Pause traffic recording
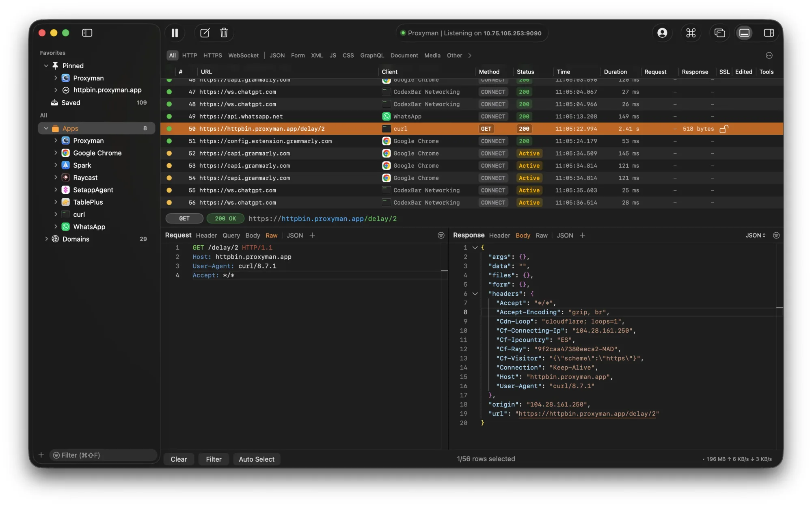Image resolution: width=812 pixels, height=506 pixels. click(175, 33)
